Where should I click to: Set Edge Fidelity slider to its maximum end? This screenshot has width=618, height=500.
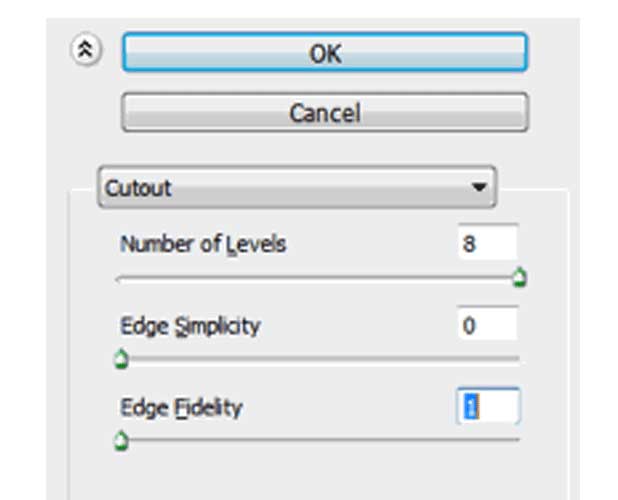pos(518,439)
